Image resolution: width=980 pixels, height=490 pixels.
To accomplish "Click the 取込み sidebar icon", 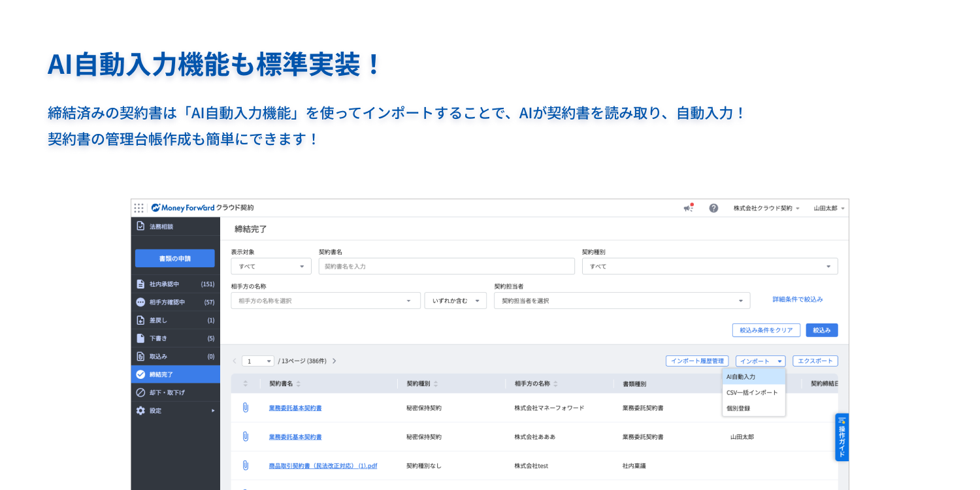I will click(140, 356).
